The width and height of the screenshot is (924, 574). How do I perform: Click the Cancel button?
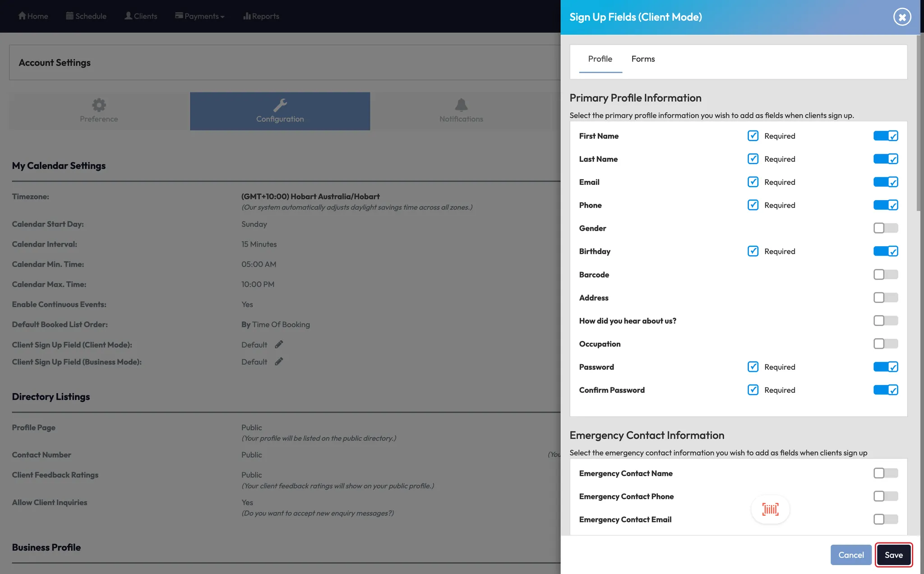click(851, 555)
